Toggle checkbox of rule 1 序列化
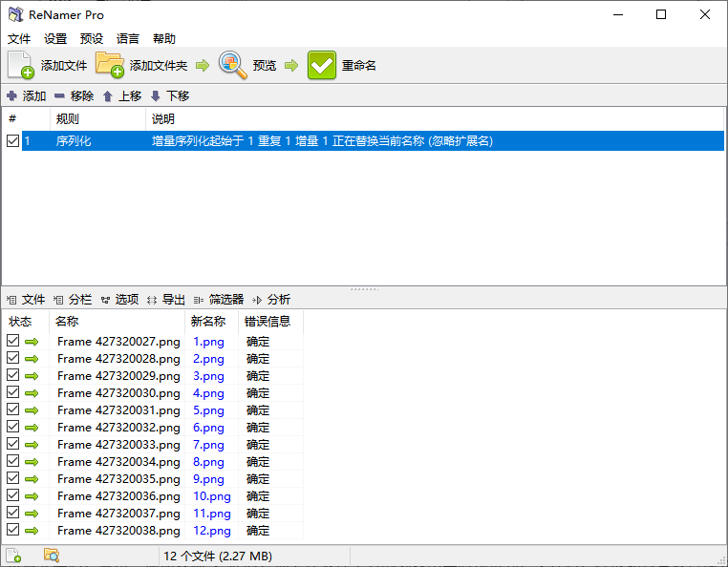The width and height of the screenshot is (728, 567). coord(13,140)
